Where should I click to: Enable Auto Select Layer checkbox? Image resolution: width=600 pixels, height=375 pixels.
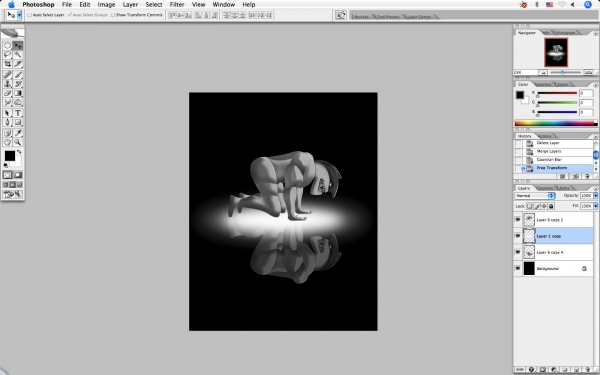29,15
